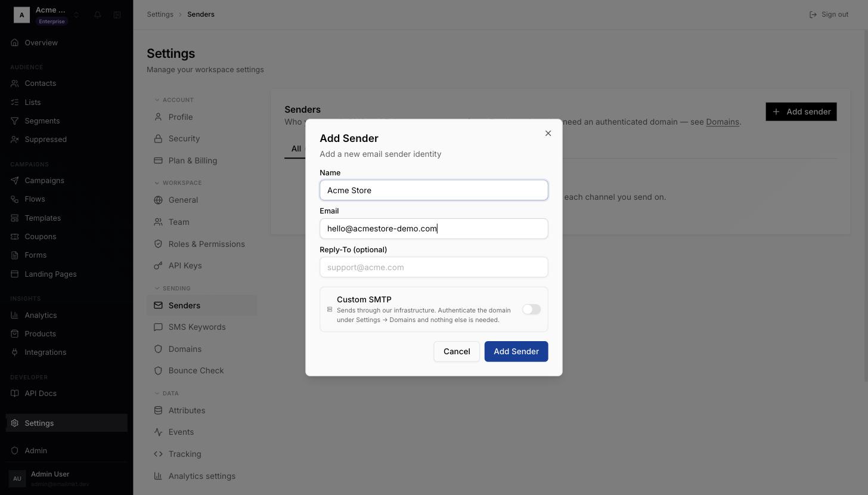This screenshot has height=495, width=868.
Task: Click the Analytics chart icon
Action: (15, 315)
